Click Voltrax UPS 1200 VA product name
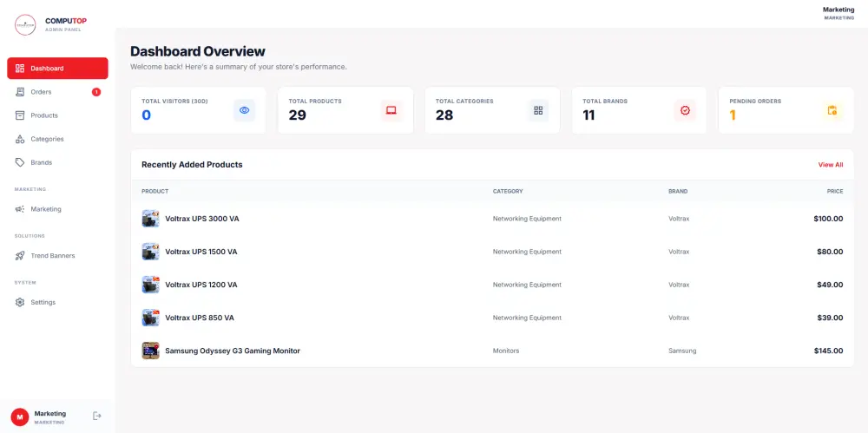The width and height of the screenshot is (868, 433). point(201,285)
